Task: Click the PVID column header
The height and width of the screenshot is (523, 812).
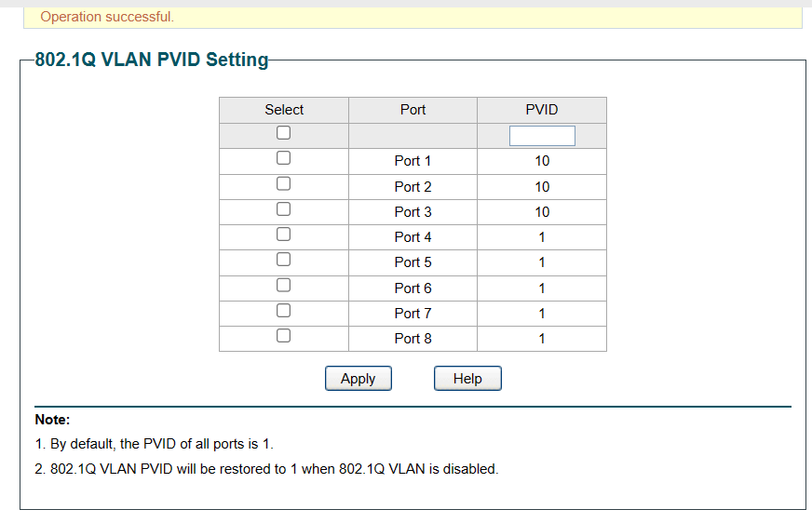Action: coord(542,110)
